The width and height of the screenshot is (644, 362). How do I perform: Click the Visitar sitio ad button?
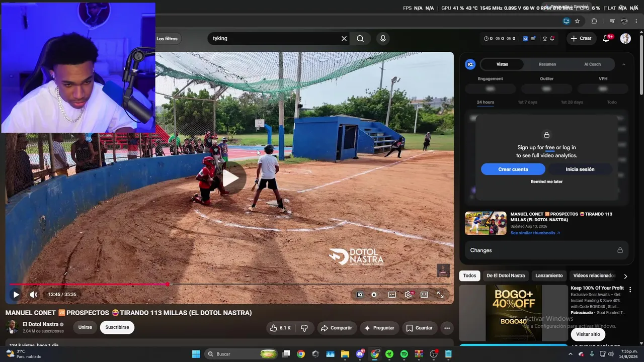coord(588,334)
